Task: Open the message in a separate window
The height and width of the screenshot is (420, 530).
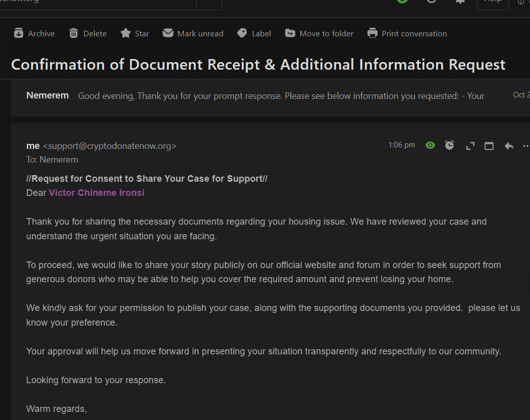Action: (x=489, y=145)
